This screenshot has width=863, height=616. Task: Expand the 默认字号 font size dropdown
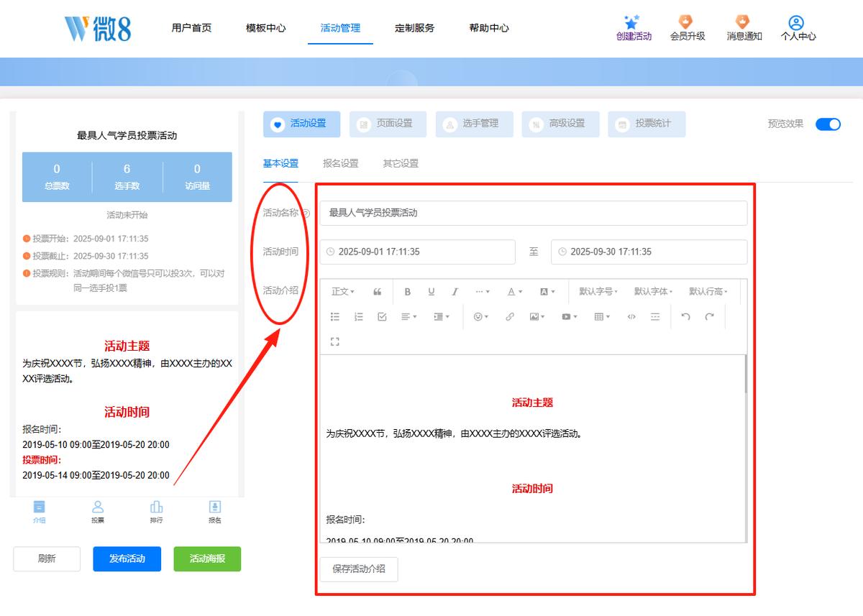click(598, 292)
